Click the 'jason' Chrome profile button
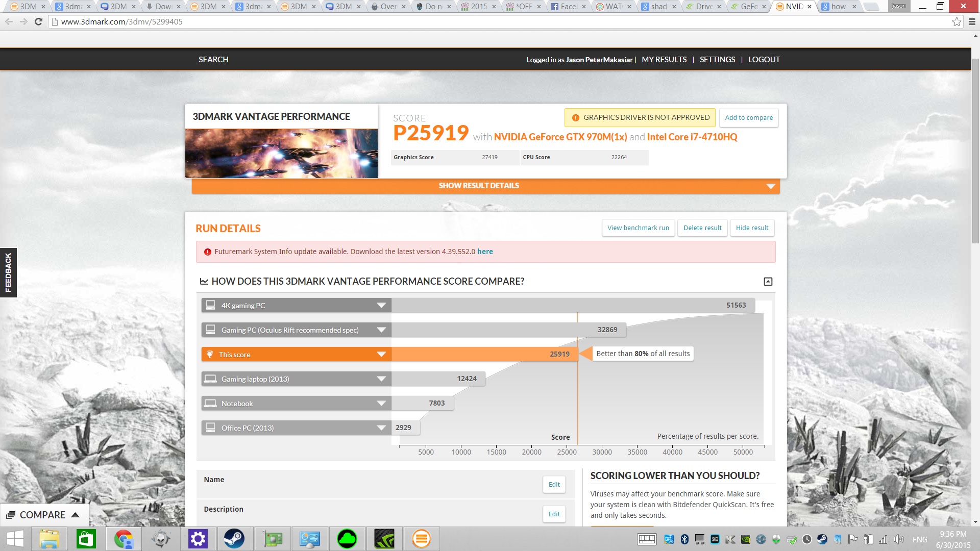 pos(899,6)
